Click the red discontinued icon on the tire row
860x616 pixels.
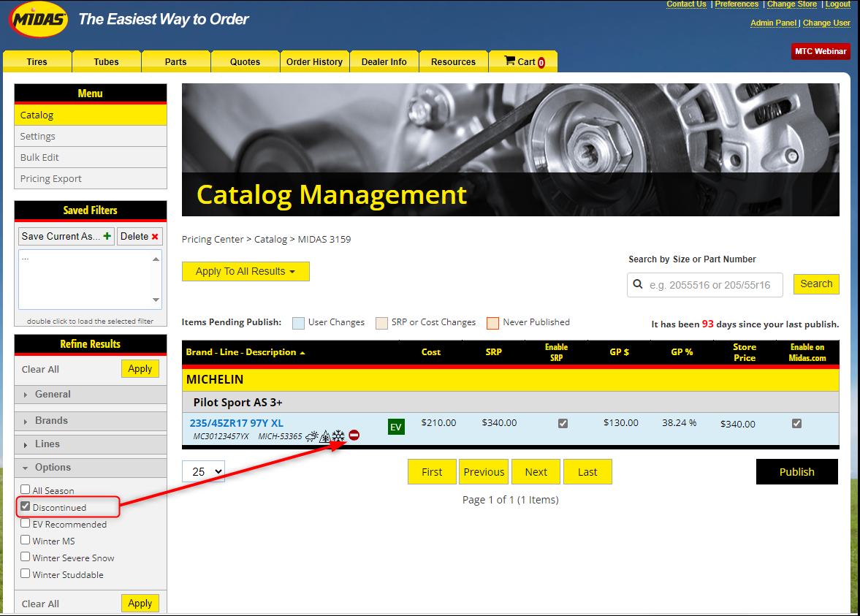354,435
